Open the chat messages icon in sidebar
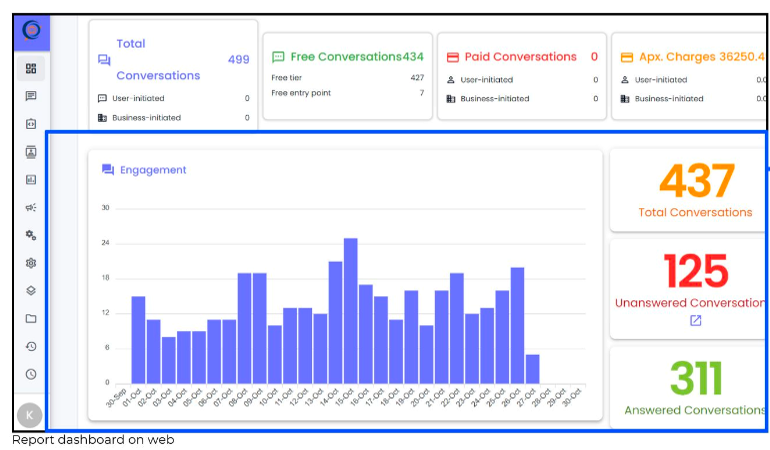Image resolution: width=770 pixels, height=450 pixels. click(x=31, y=97)
